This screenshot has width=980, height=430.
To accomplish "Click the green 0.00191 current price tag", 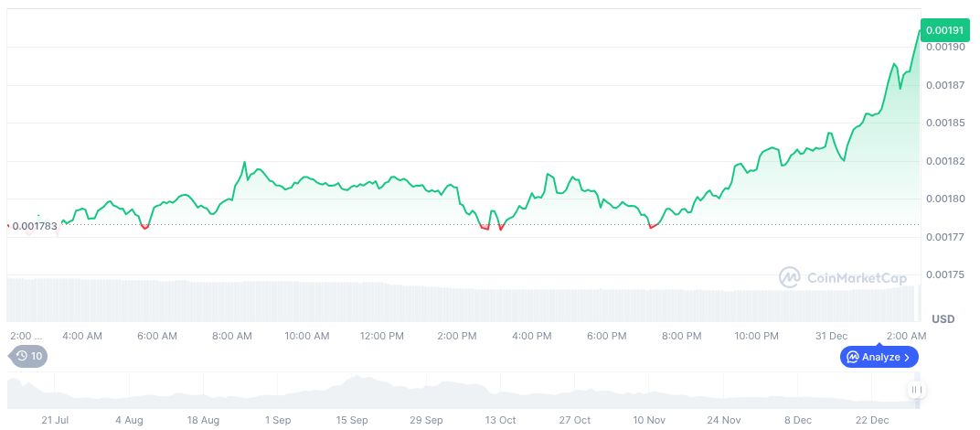I will click(943, 30).
